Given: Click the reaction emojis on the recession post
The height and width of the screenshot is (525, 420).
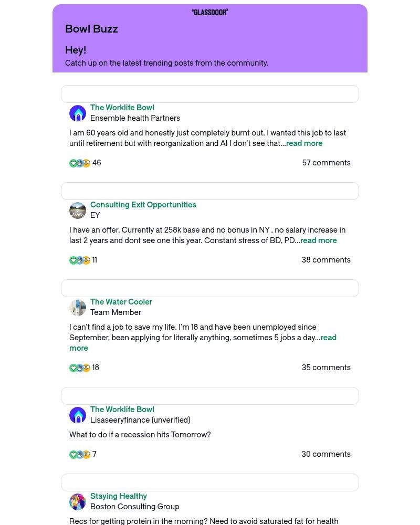Looking at the screenshot, I should point(79,454).
